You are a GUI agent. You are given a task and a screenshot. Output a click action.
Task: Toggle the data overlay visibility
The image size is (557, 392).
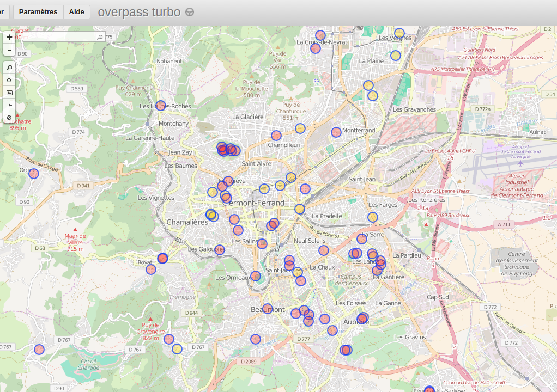(x=9, y=118)
